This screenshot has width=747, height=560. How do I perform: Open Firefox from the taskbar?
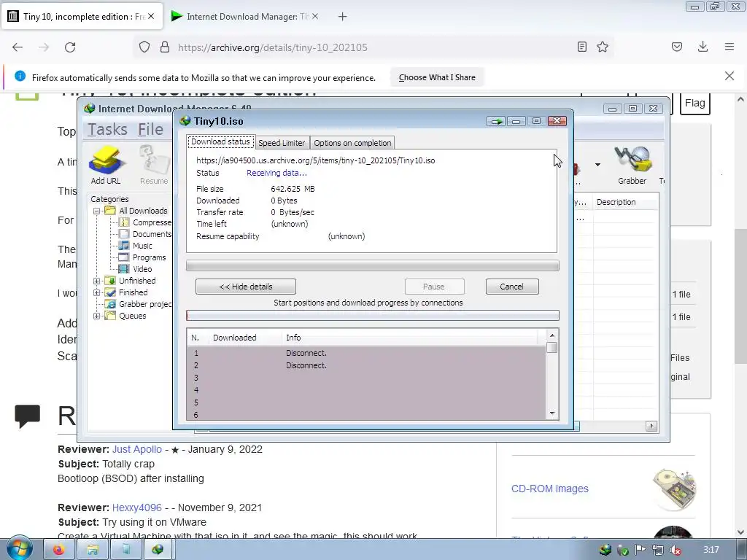click(x=58, y=550)
